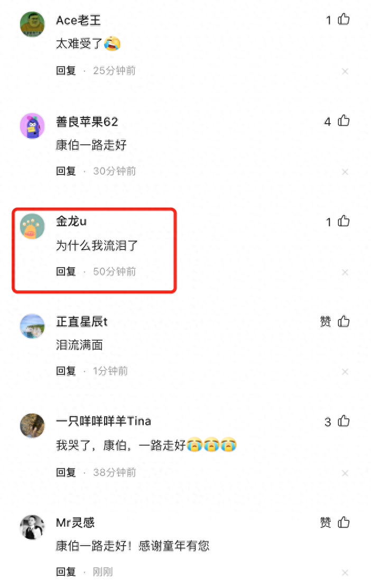
Task: Dismiss Ace老王's comment with the X
Action: [x=345, y=71]
